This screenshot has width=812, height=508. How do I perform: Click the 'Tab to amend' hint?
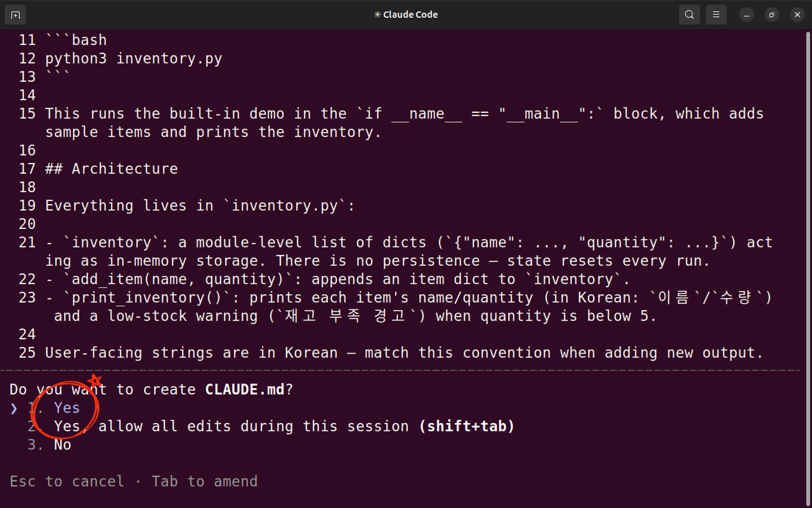[204, 482]
